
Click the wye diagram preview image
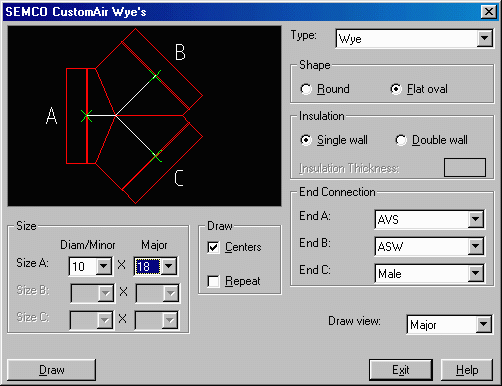[144, 116]
